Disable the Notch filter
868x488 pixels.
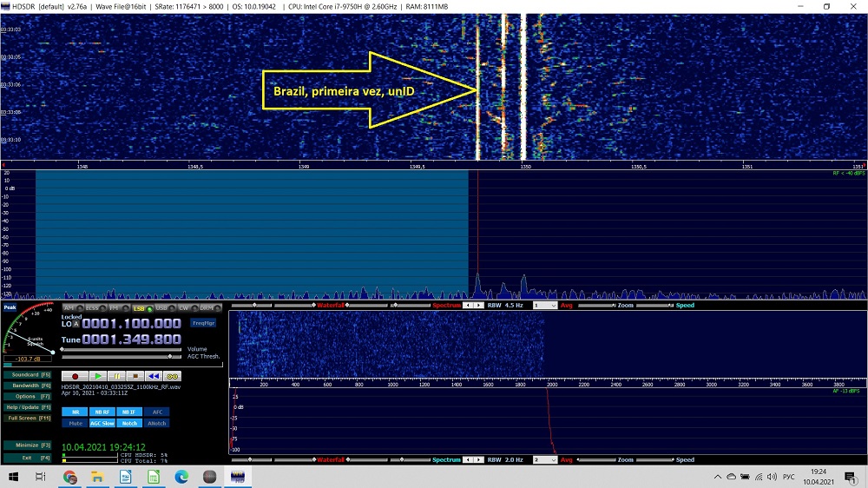[x=129, y=423]
